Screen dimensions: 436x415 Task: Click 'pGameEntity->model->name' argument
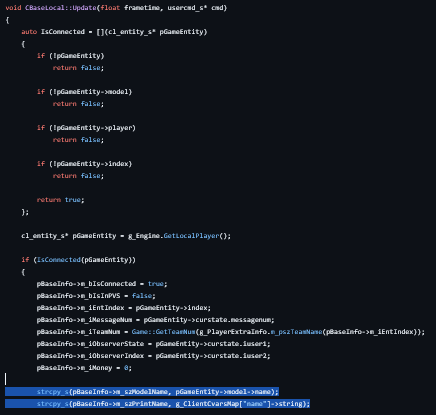(223, 392)
